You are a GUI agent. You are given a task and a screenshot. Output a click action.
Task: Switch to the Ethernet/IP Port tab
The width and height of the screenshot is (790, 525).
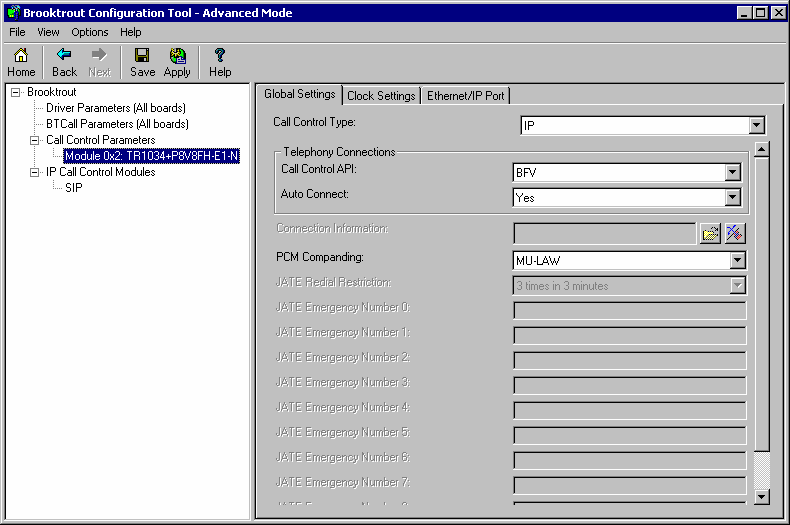point(465,96)
